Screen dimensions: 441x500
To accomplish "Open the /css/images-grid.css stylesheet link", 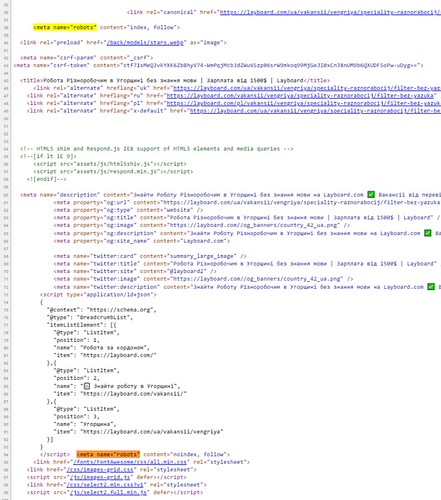I will [x=100, y=470].
